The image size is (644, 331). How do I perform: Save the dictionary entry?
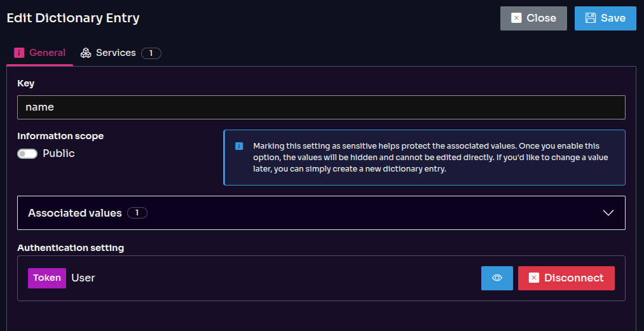click(x=605, y=18)
